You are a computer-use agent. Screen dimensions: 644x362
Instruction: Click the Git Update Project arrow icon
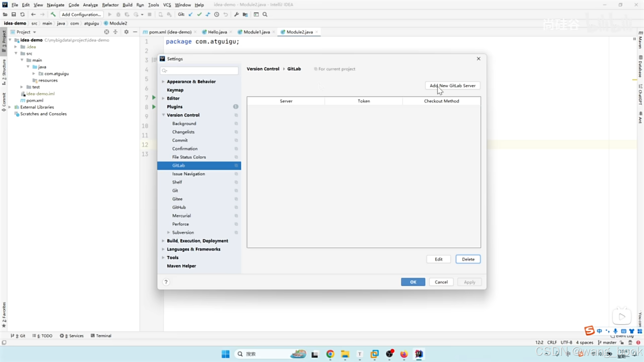(x=191, y=14)
